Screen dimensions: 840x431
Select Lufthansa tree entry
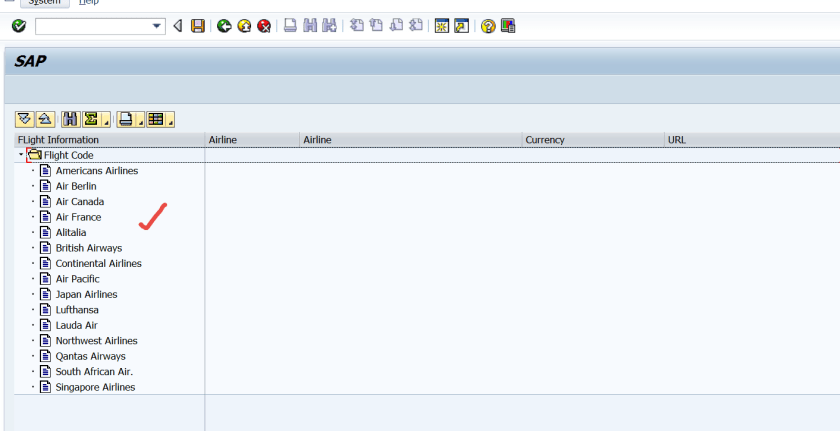pyautogui.click(x=77, y=310)
